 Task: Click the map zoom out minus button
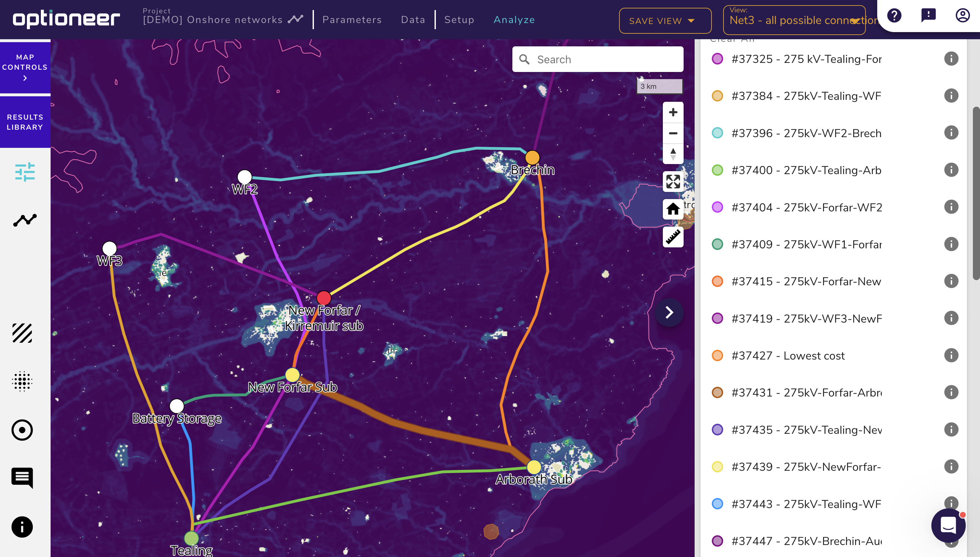(x=673, y=133)
